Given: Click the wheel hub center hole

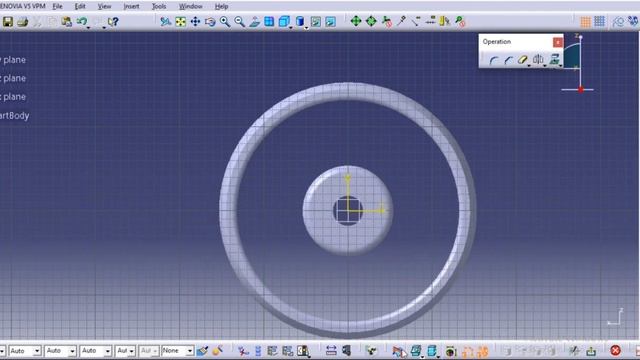Looking at the screenshot, I should point(347,211).
